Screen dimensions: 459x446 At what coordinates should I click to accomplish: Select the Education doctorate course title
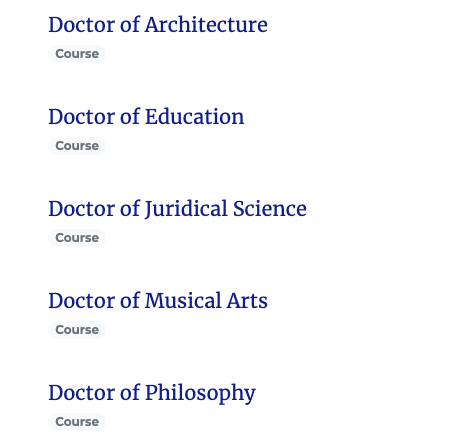point(146,117)
